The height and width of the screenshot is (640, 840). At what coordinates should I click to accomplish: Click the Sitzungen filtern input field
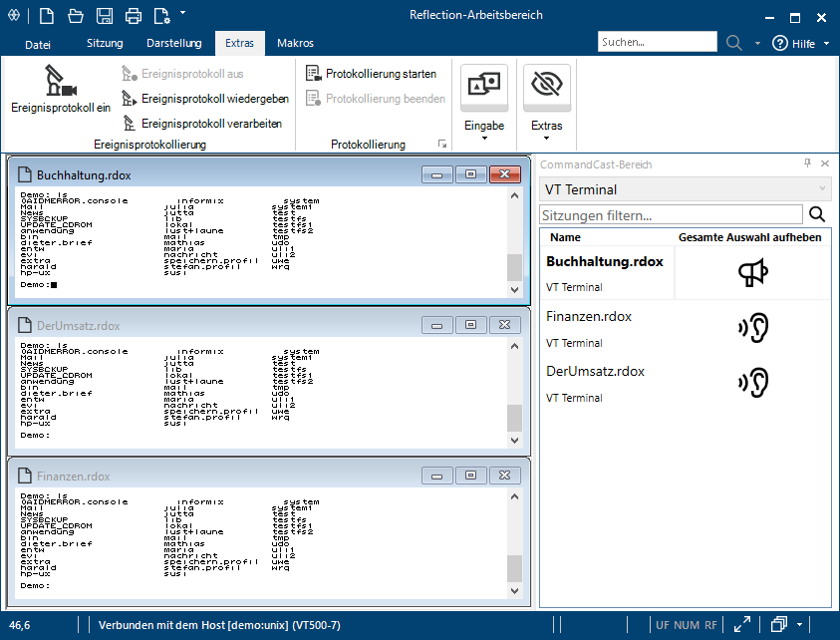(670, 214)
